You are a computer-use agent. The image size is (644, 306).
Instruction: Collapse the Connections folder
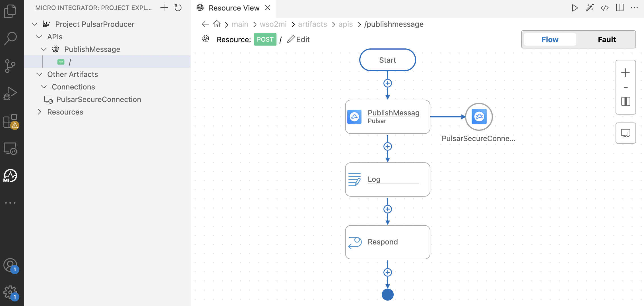coord(44,87)
